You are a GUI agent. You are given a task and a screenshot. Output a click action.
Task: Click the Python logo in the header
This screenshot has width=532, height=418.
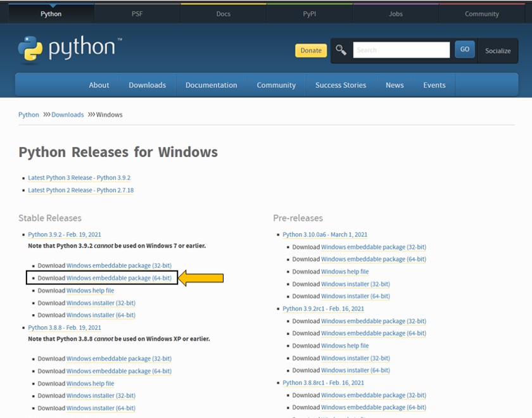tap(70, 49)
